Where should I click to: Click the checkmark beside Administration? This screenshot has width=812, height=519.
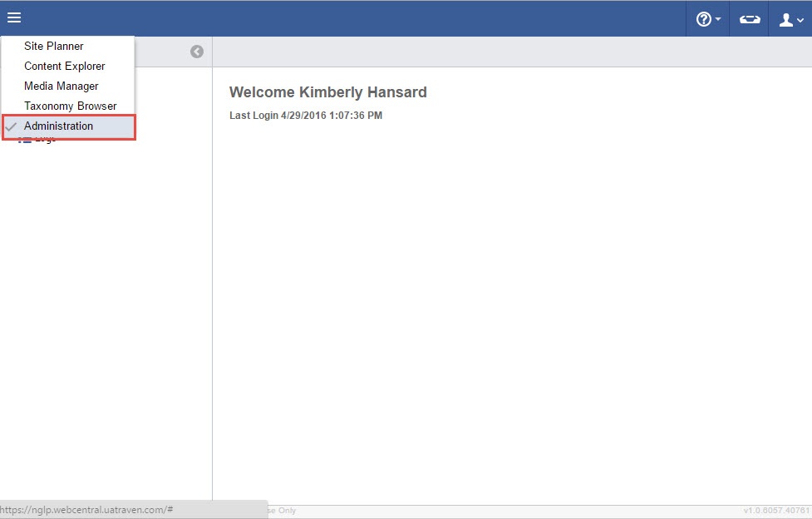(12, 126)
